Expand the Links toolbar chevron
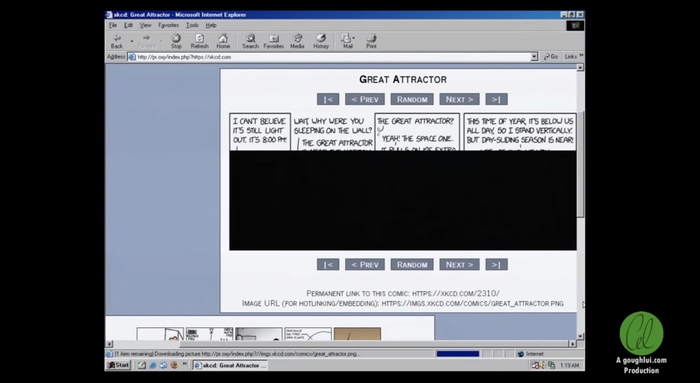 pos(581,56)
